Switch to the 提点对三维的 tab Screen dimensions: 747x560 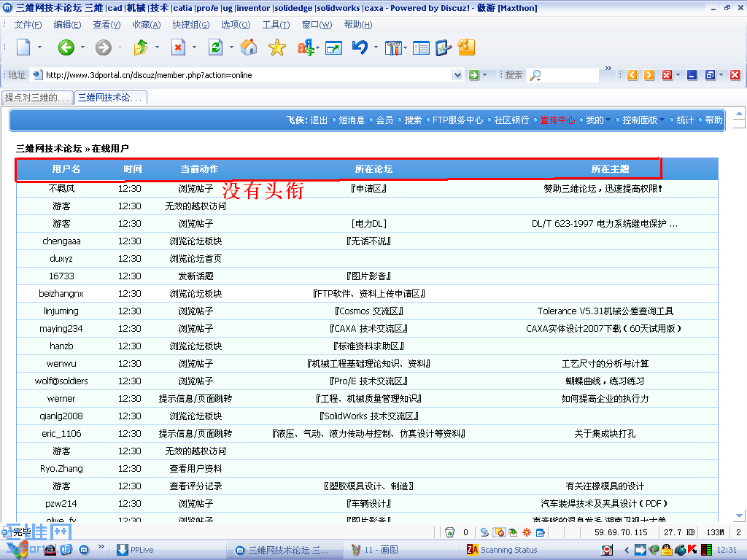point(37,98)
